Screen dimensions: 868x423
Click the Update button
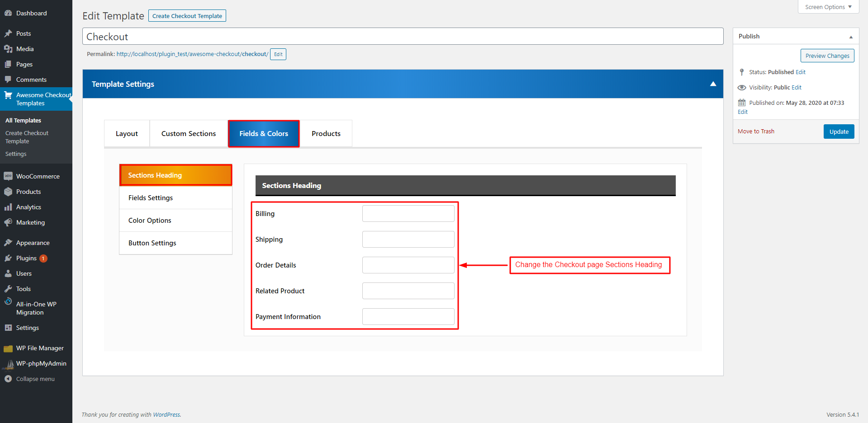[x=839, y=132]
